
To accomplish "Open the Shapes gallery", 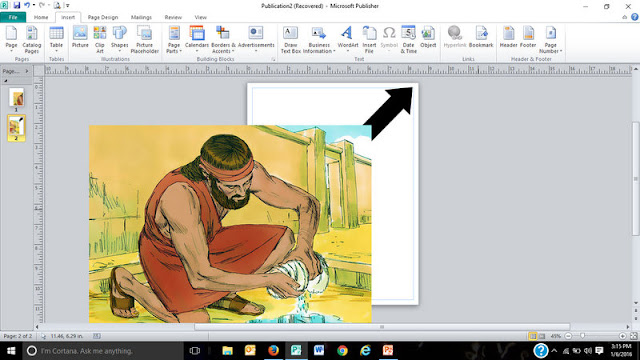I will 120,39.
